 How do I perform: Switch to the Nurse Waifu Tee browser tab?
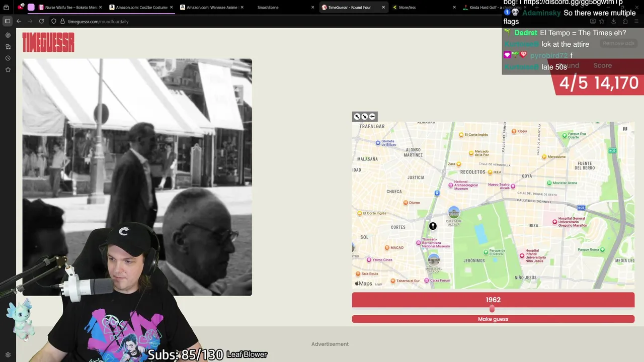71,8
